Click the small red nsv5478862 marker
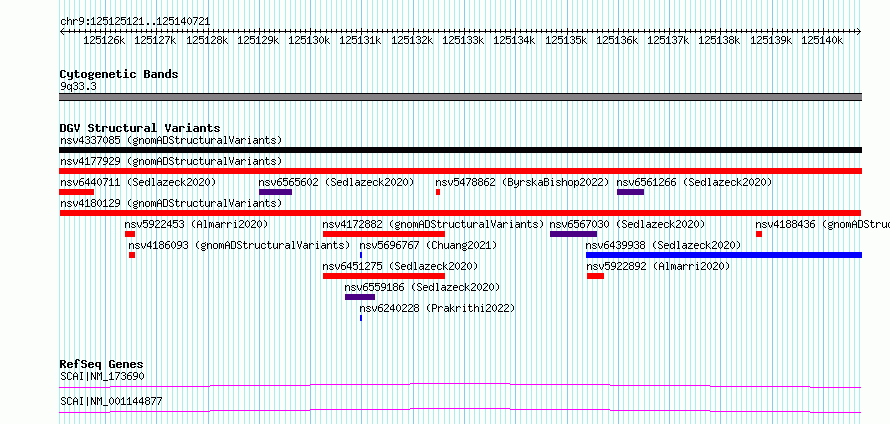Viewport: 890px width, 424px height. (x=438, y=192)
